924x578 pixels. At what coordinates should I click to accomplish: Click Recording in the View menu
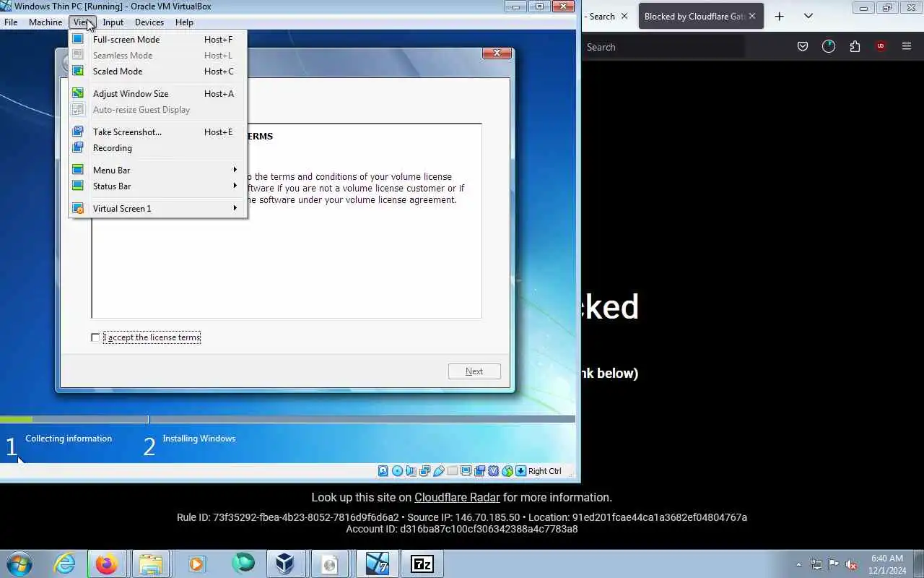point(157,148)
